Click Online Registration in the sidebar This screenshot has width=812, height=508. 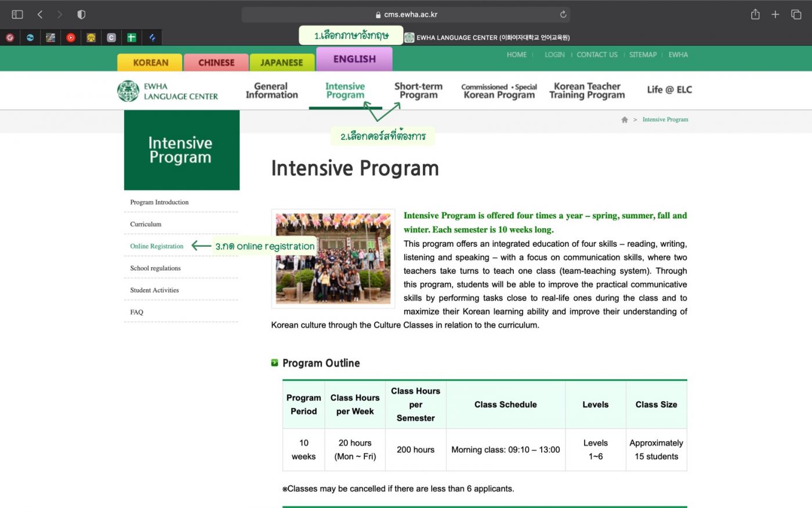click(x=157, y=246)
